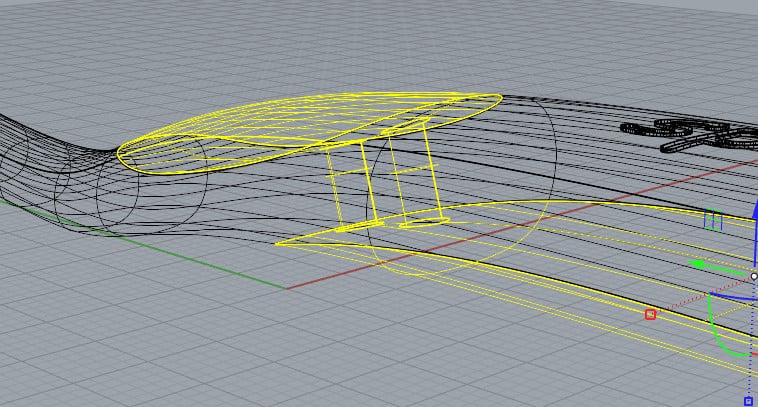Select the right yellow wing strut

[416, 172]
